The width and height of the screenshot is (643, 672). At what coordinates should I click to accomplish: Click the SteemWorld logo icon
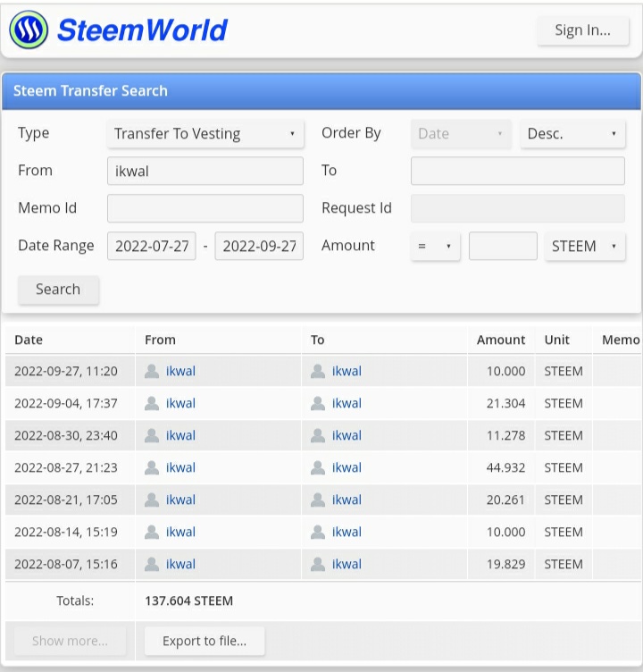(x=29, y=29)
